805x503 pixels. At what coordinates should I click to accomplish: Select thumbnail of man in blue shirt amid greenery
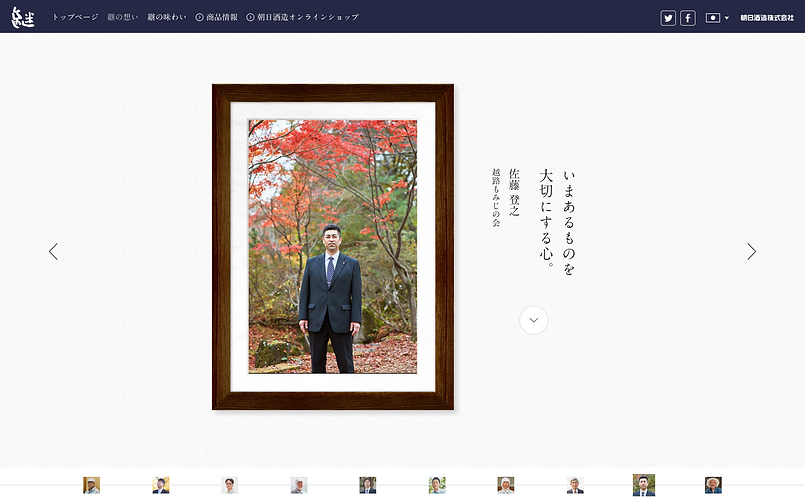pos(437,485)
